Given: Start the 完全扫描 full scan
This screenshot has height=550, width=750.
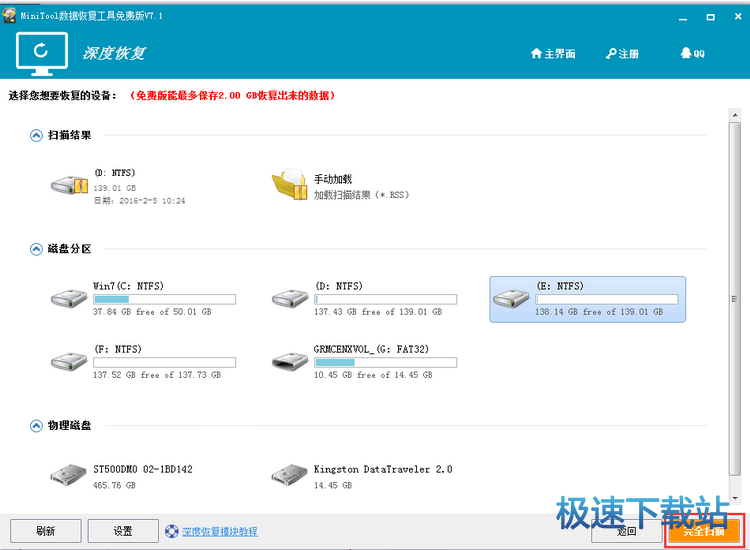Looking at the screenshot, I should [x=704, y=531].
